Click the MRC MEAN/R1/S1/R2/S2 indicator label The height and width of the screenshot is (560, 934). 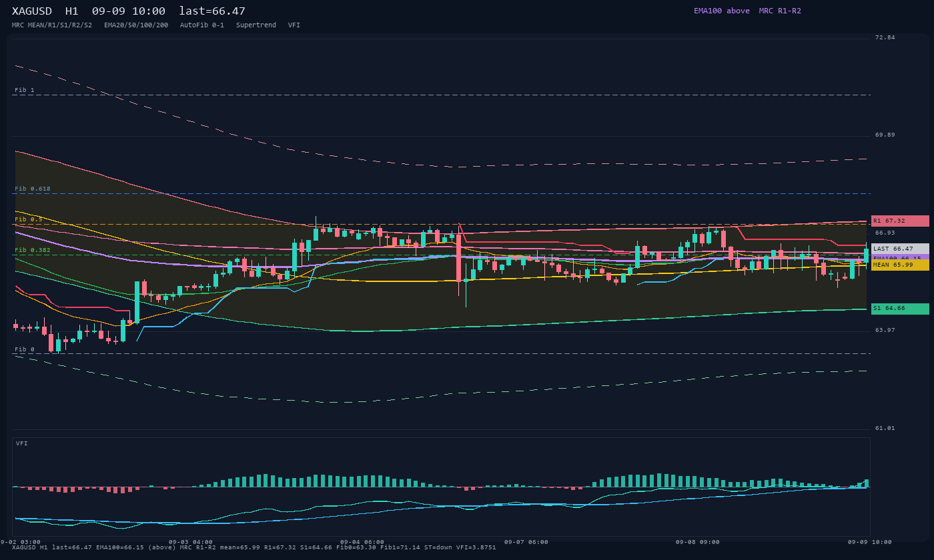(52, 25)
